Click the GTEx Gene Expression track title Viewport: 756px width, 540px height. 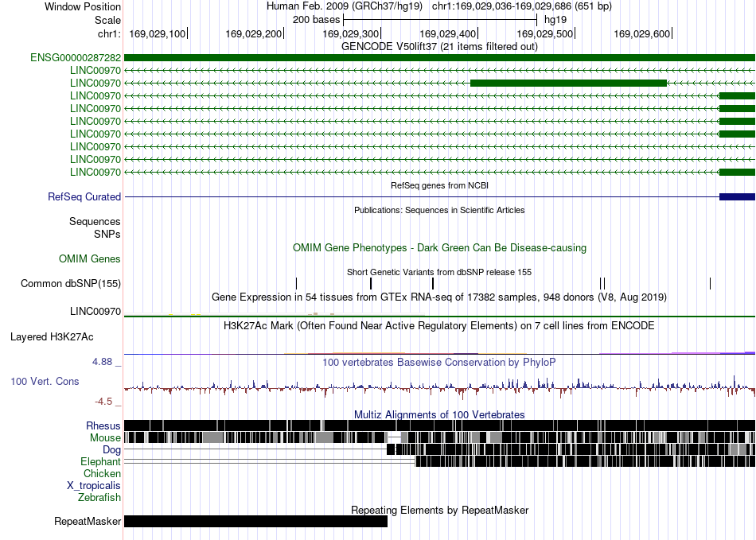[x=439, y=297]
